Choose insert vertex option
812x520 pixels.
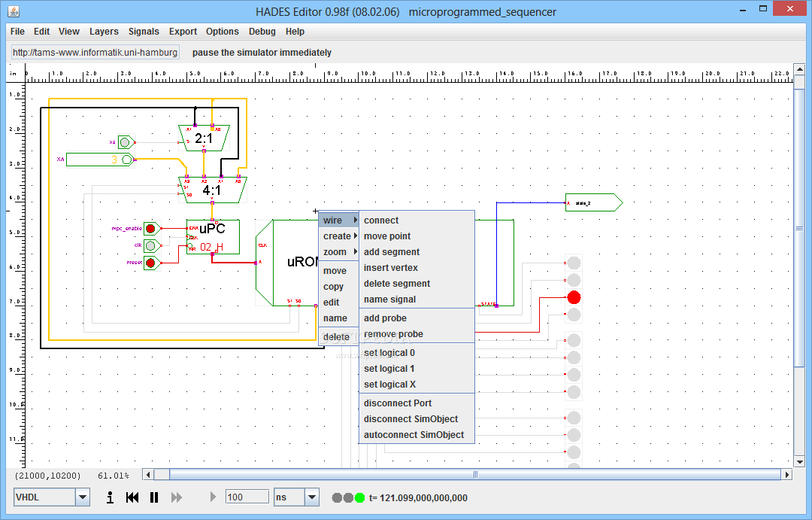pyautogui.click(x=417, y=267)
